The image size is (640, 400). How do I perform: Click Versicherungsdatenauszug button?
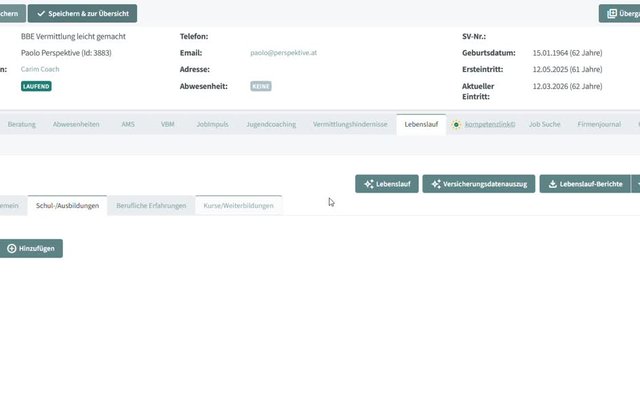478,184
